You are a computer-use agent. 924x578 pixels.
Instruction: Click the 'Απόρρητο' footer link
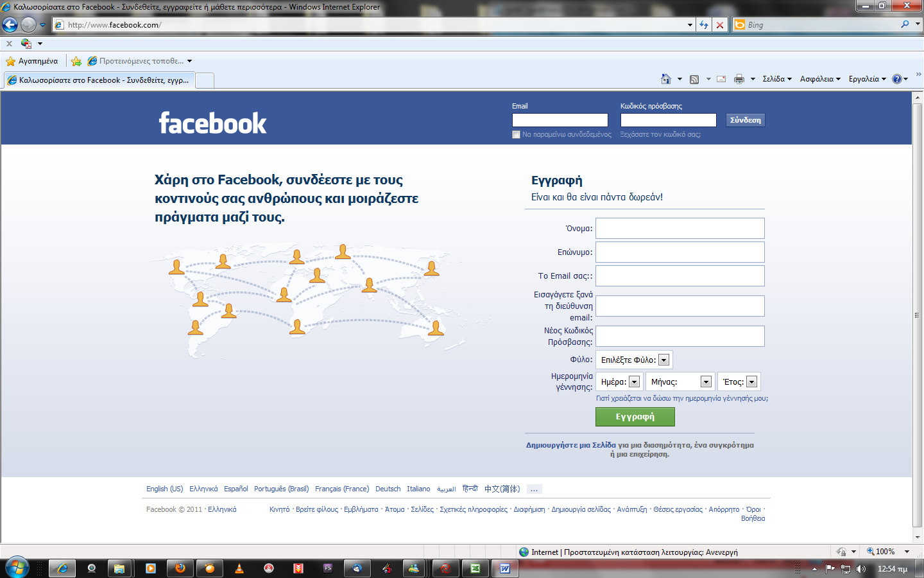pyautogui.click(x=724, y=509)
